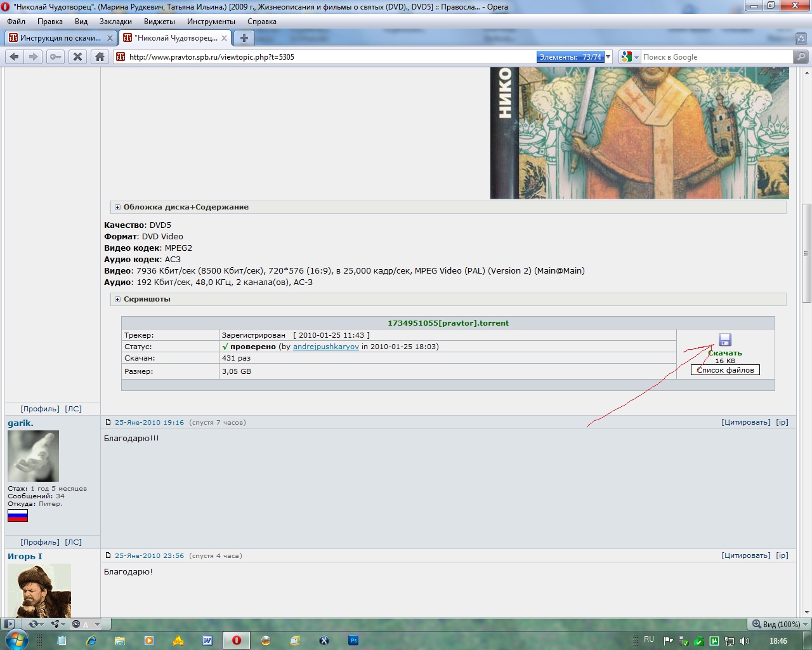Viewport: 812px width, 650px height.
Task: Click the Поиск в Google search field
Action: click(x=717, y=56)
